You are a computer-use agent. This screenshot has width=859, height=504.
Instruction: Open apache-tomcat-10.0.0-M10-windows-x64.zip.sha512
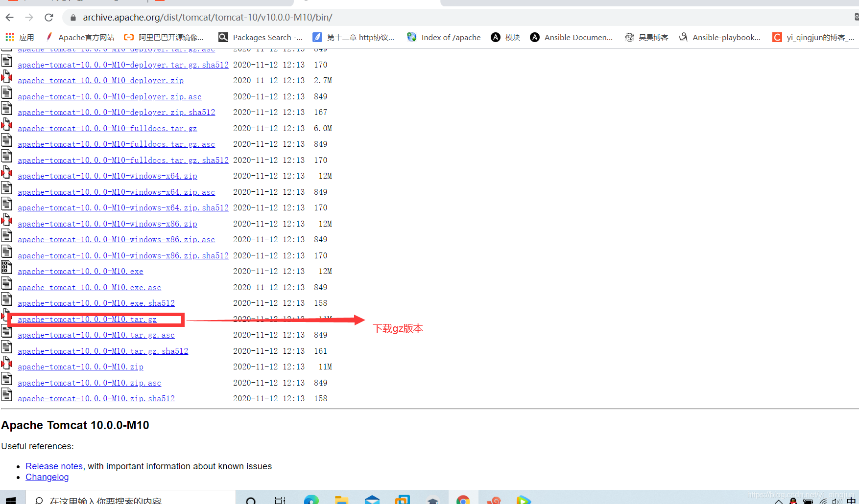123,207
